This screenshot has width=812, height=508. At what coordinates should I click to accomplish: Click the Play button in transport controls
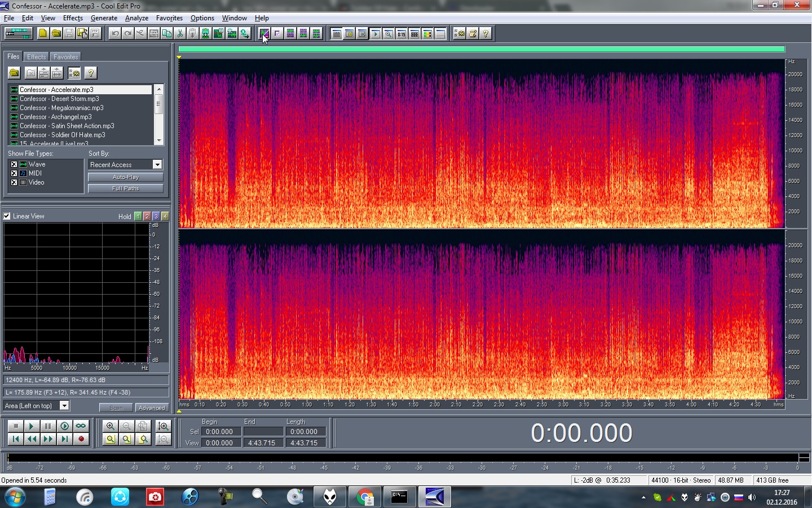[x=32, y=426]
